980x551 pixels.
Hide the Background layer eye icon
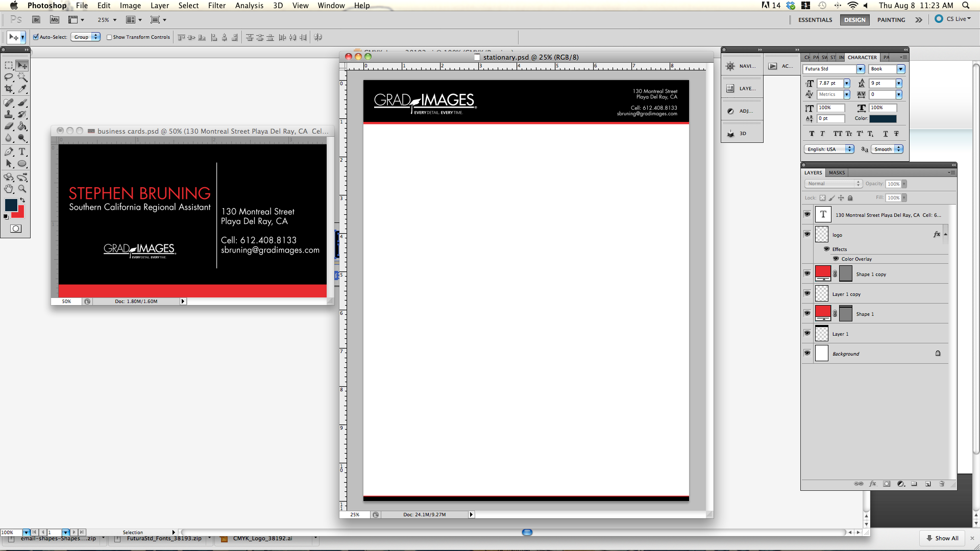click(x=807, y=353)
